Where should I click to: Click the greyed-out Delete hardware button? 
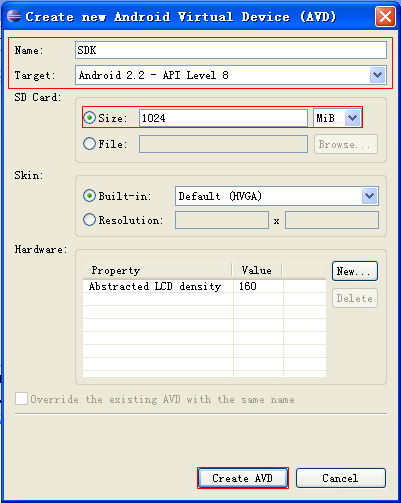[x=355, y=298]
